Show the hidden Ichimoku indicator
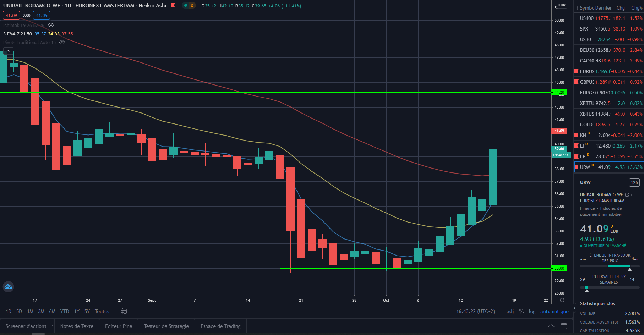The width and height of the screenshot is (644, 335). coord(51,25)
